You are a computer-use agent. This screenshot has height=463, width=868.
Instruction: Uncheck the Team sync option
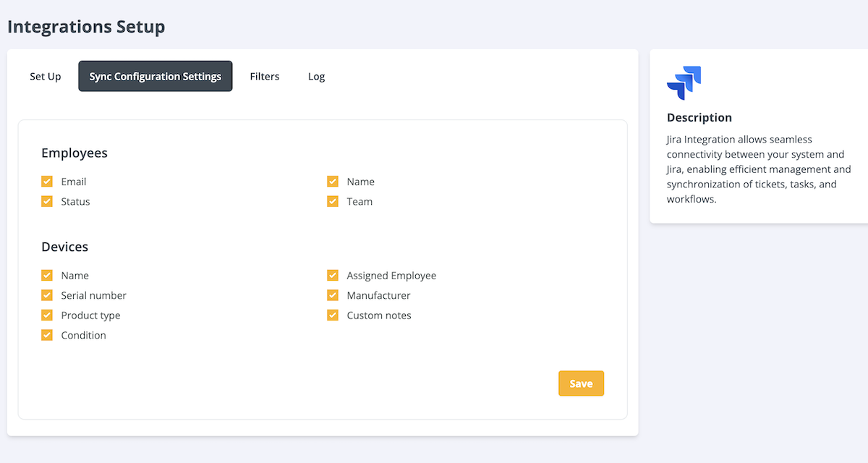[333, 201]
